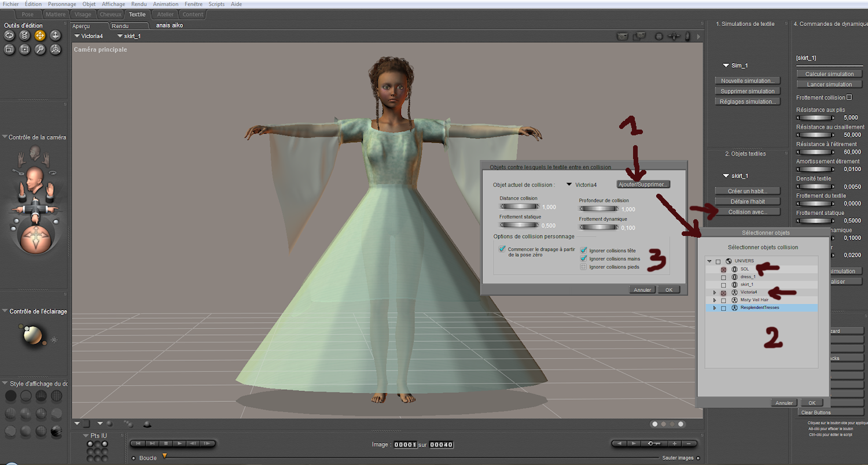This screenshot has height=465, width=868.
Task: Collapse the 'Contrôle de la caméra' panel
Action: coord(5,138)
